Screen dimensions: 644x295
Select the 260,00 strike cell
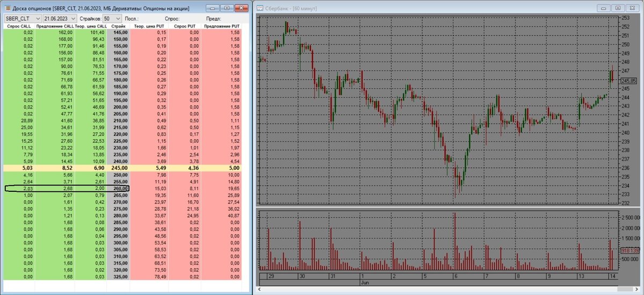119,189
